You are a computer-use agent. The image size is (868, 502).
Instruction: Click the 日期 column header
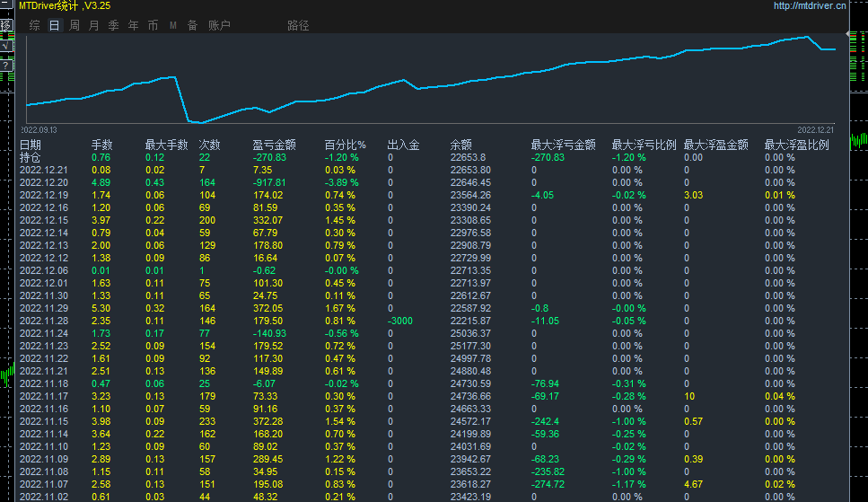(x=31, y=145)
